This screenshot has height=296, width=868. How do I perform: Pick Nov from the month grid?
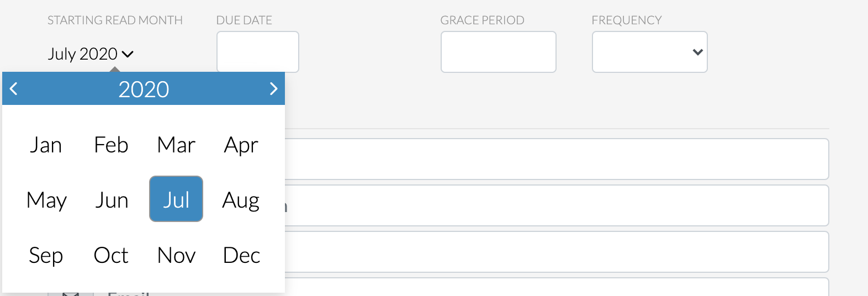click(176, 255)
